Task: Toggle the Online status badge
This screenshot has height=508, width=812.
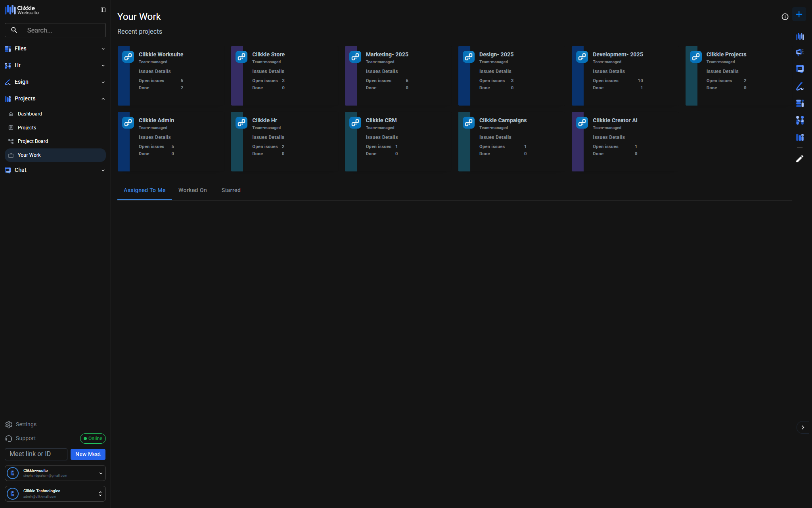Action: coord(93,439)
